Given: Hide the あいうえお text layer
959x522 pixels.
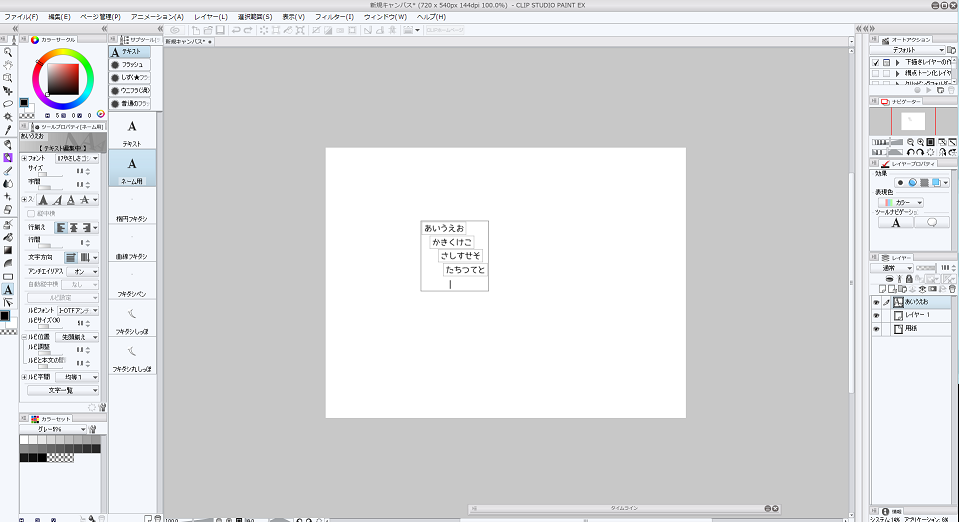Looking at the screenshot, I should coord(876,302).
